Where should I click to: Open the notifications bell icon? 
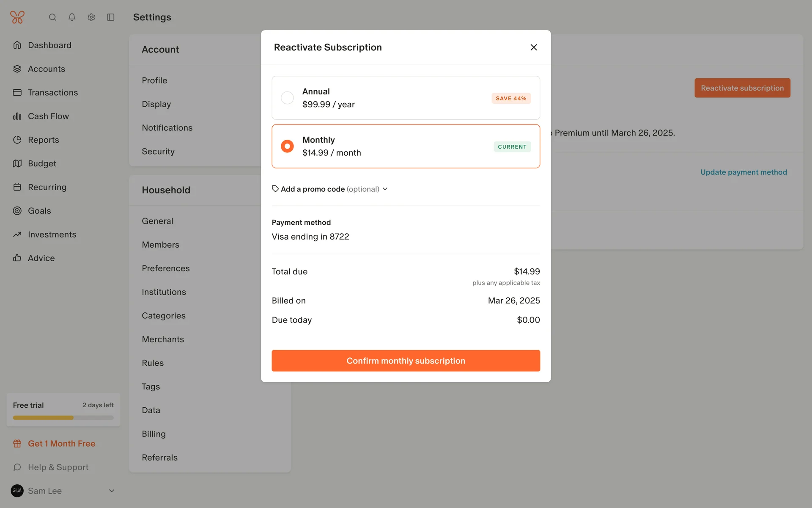tap(72, 17)
